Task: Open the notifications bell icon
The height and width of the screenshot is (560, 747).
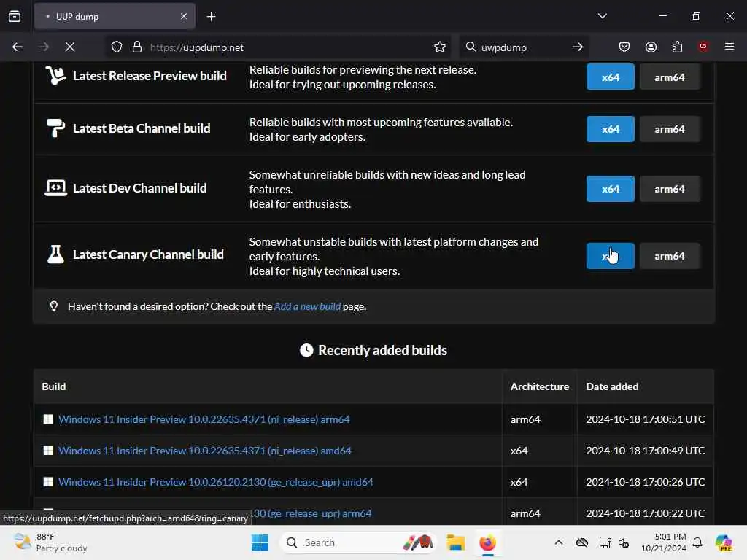Action: pyautogui.click(x=697, y=542)
